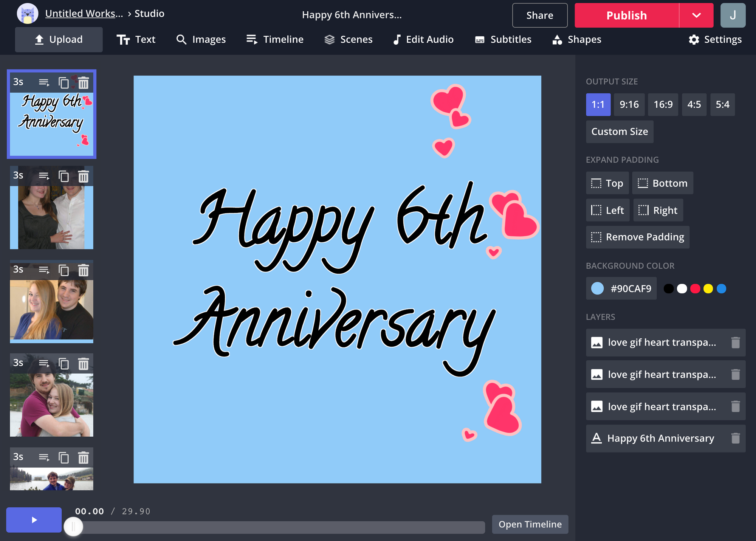Expand the Publish dropdown arrow

pyautogui.click(x=696, y=16)
